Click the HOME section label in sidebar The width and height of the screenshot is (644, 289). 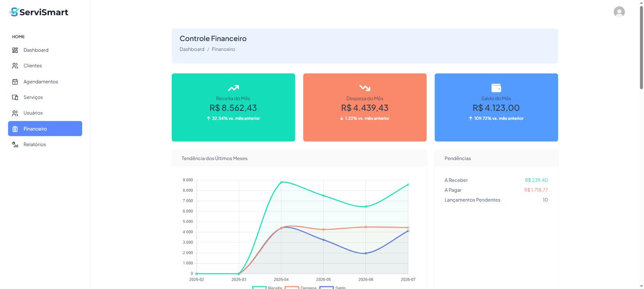pos(18,37)
